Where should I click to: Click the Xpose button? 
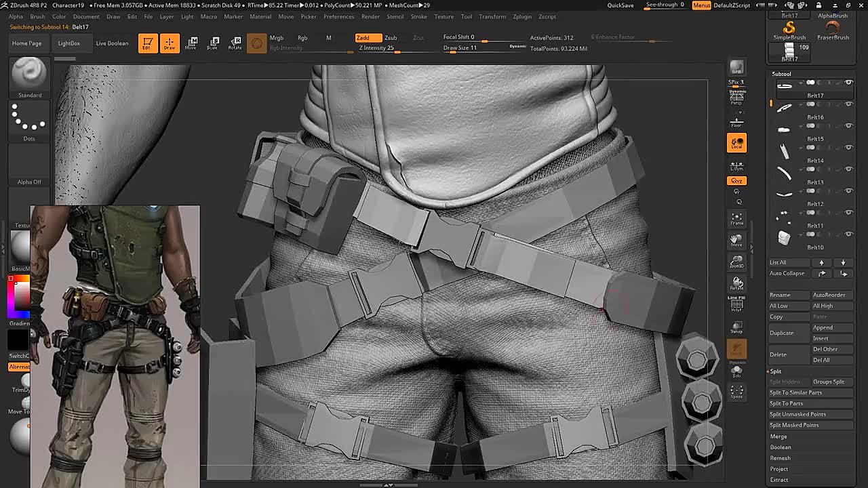pos(736,392)
